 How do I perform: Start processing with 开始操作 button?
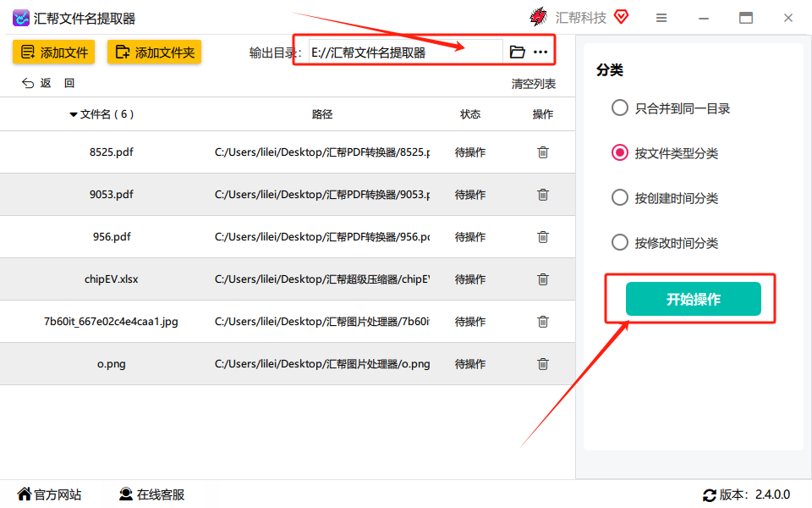pyautogui.click(x=694, y=299)
